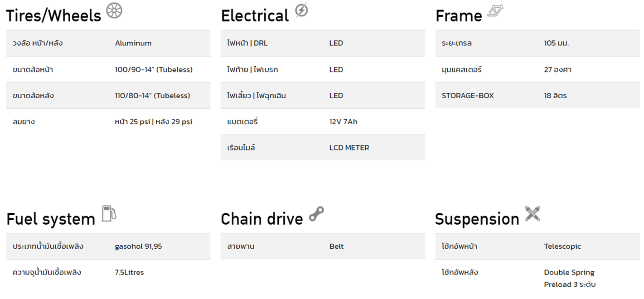644x299 pixels.
Task: Click the shock absorber icon beside Suspension
Action: (533, 213)
